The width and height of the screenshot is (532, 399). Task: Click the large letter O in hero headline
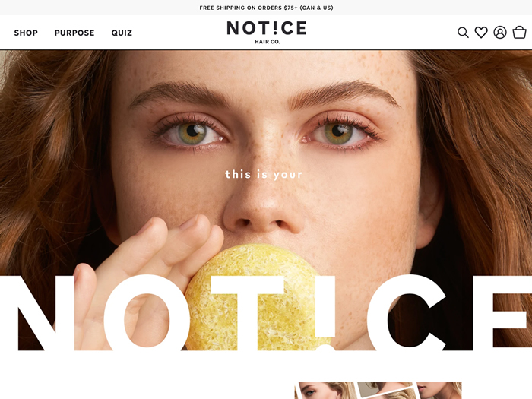[x=146, y=313]
